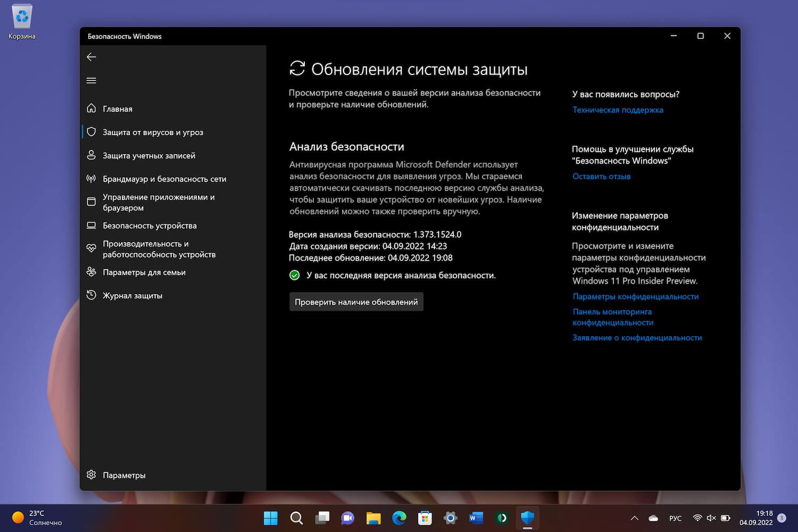Click the app and browser control icon
798x532 pixels.
[92, 202]
